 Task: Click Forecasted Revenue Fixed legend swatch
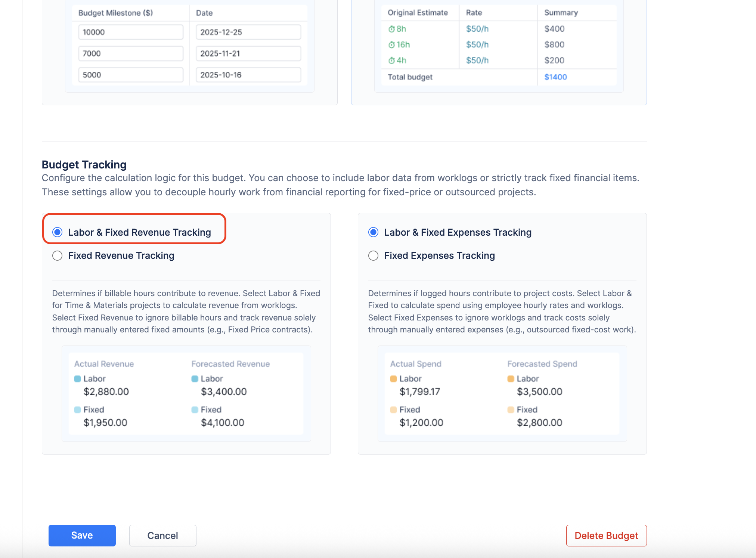[x=195, y=410]
